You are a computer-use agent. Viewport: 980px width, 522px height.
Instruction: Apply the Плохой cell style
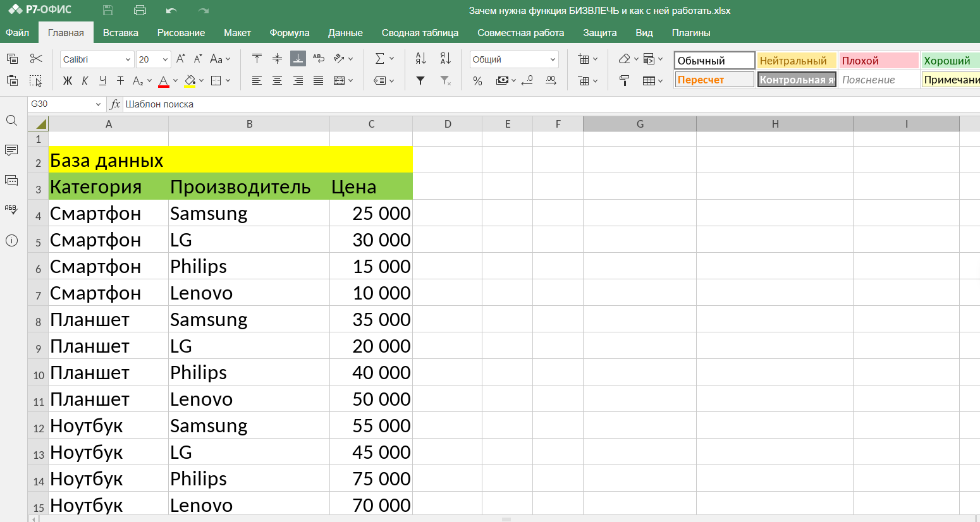(879, 61)
